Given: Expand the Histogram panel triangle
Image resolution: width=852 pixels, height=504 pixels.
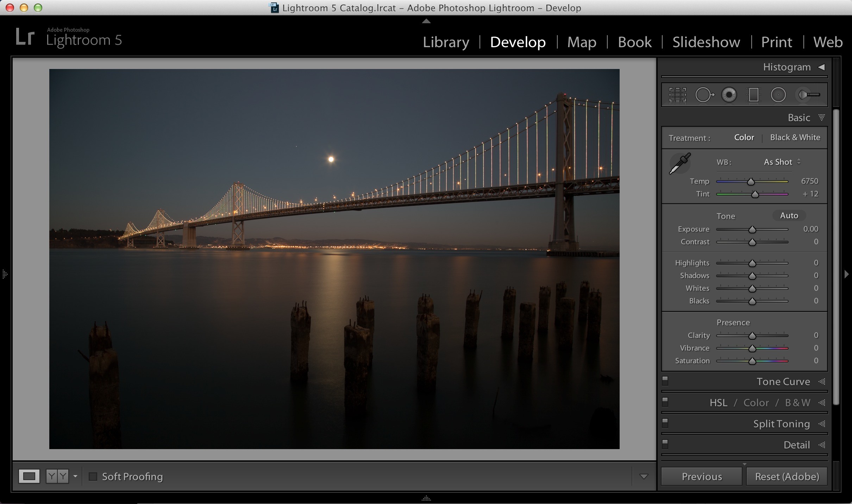Looking at the screenshot, I should pos(821,67).
